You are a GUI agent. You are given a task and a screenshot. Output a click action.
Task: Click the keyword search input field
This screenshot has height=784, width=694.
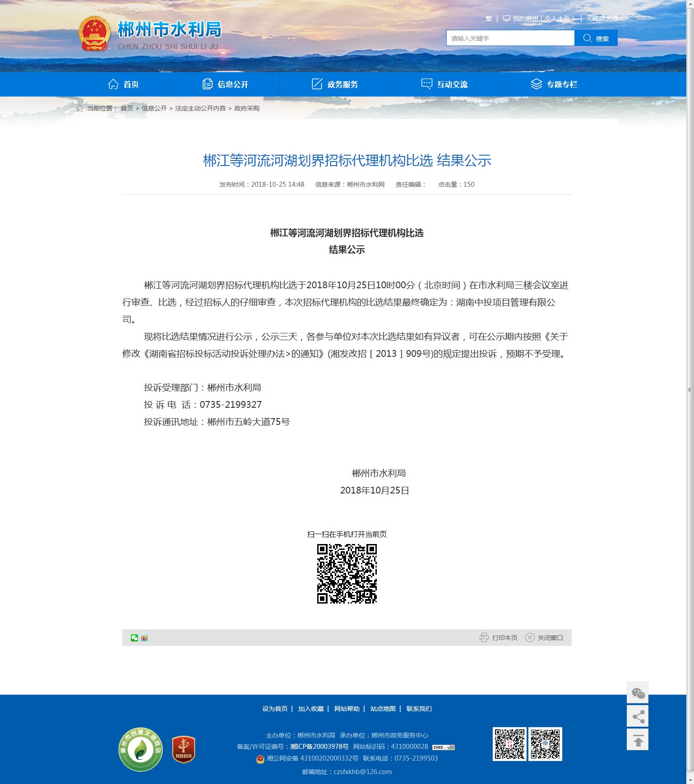tap(510, 38)
